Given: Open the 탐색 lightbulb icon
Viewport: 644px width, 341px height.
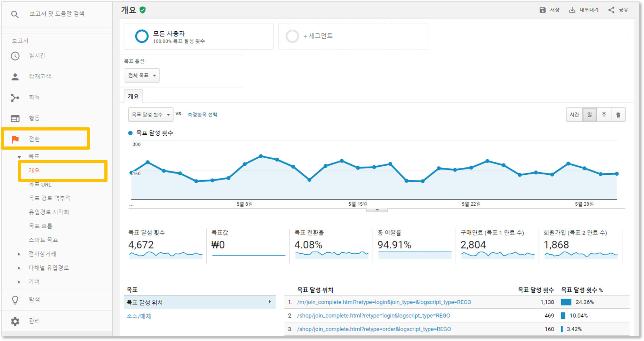Looking at the screenshot, I should (15, 299).
